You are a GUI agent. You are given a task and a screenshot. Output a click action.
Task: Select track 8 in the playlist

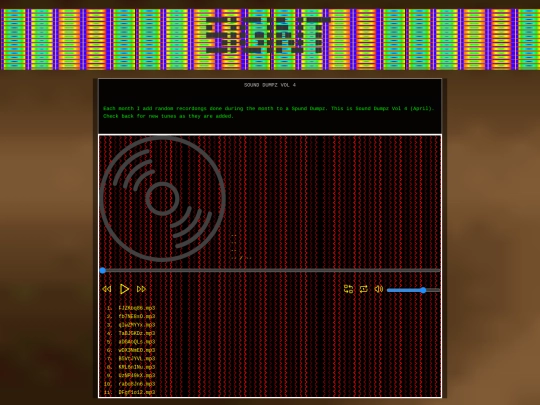pos(137,367)
